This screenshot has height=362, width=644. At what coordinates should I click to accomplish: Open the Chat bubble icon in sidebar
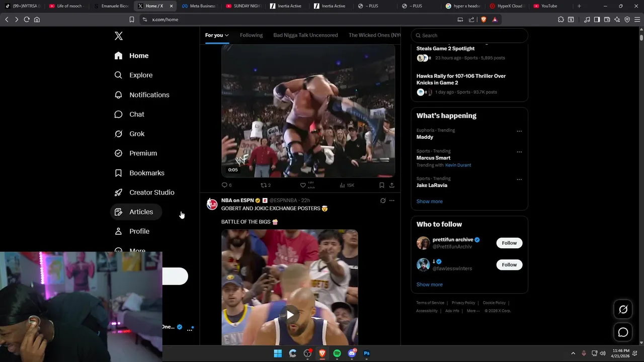118,114
